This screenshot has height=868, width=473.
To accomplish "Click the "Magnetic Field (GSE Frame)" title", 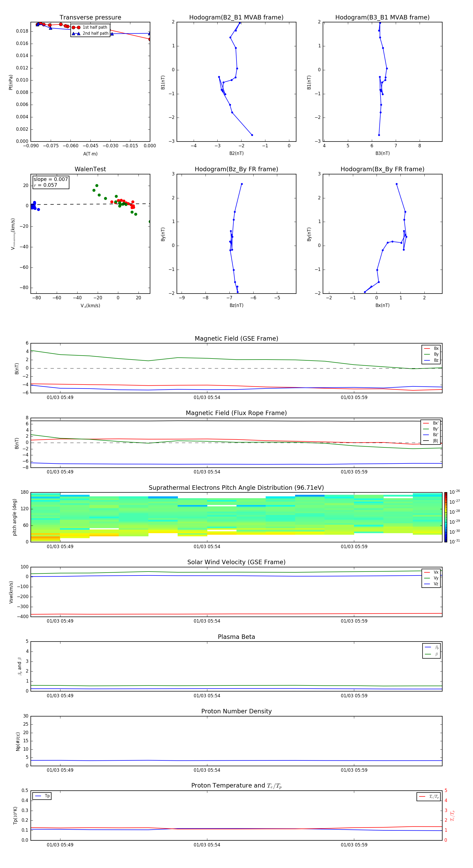I will click(236, 339).
